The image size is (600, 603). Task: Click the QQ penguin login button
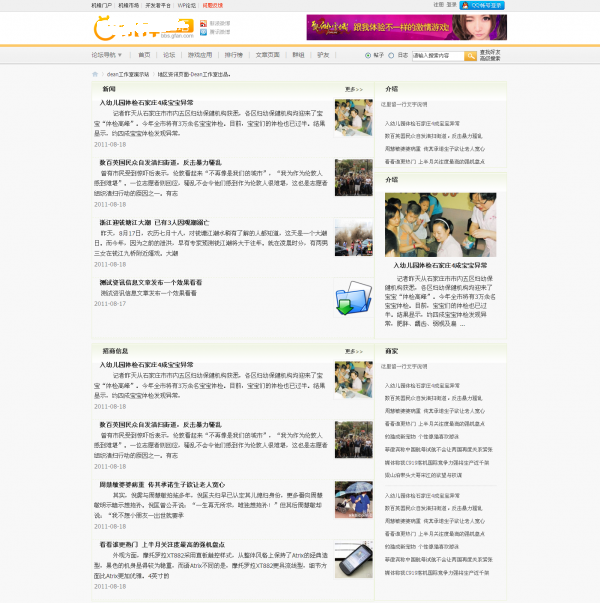[x=482, y=5]
